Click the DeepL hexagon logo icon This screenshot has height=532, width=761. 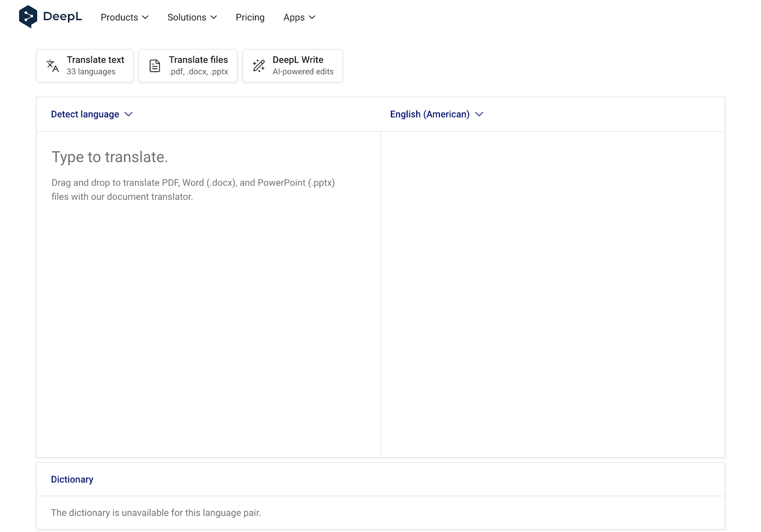coord(28,16)
